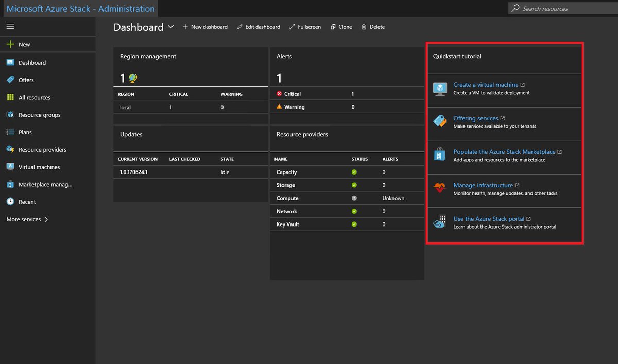Click the Compute unknown status icon
Viewport: 618px width, 364px height.
[354, 198]
